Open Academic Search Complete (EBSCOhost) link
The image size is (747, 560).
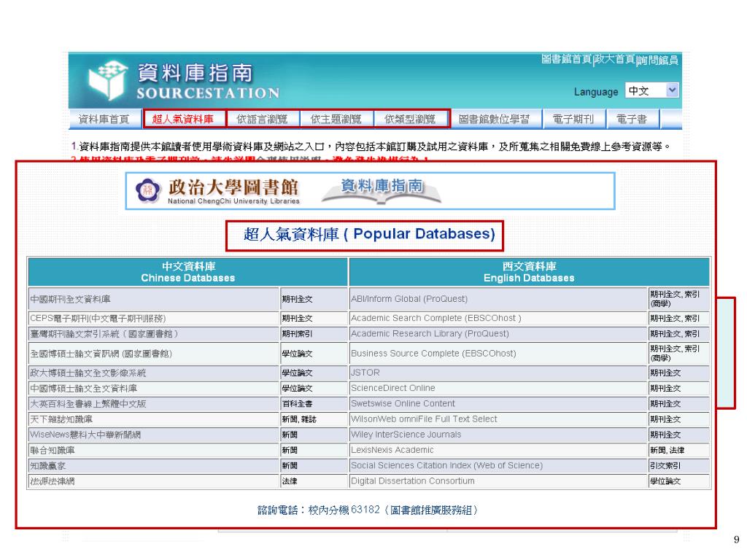pyautogui.click(x=436, y=318)
